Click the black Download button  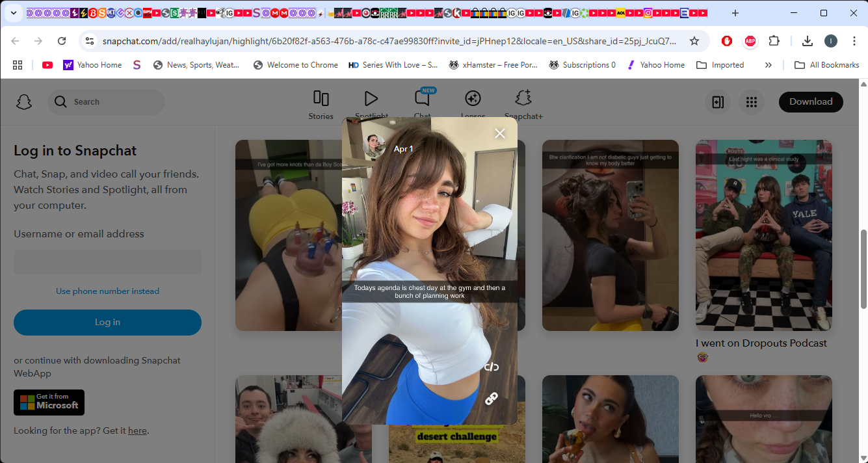point(811,101)
